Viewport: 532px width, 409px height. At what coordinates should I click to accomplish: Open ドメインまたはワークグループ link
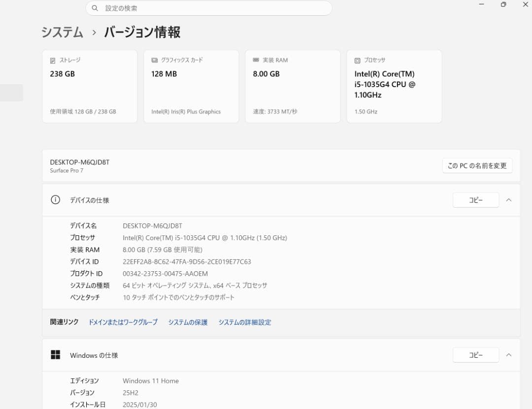tap(123, 322)
